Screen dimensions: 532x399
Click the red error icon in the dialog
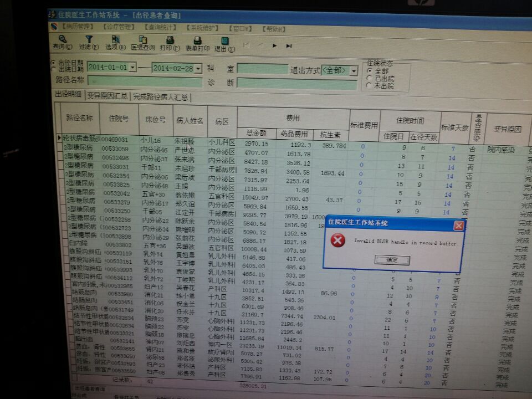point(338,240)
